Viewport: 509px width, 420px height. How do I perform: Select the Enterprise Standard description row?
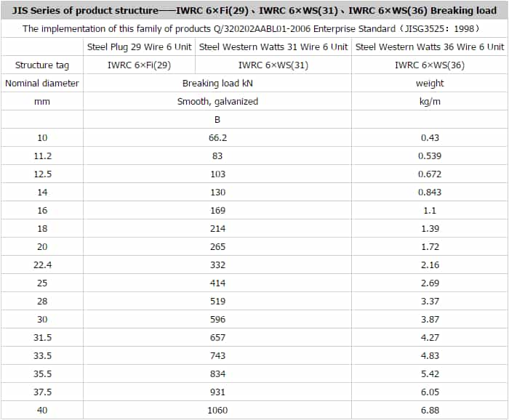[x=254, y=28]
